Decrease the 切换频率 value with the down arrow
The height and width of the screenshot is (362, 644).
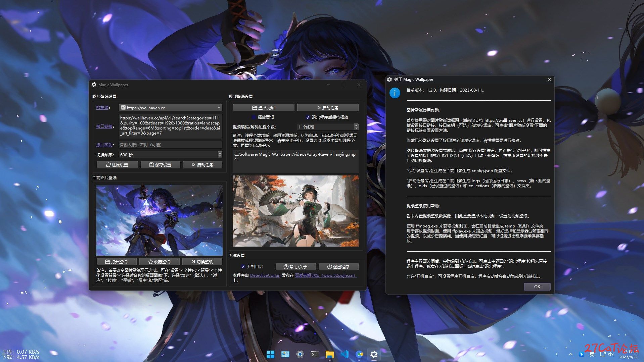point(220,156)
